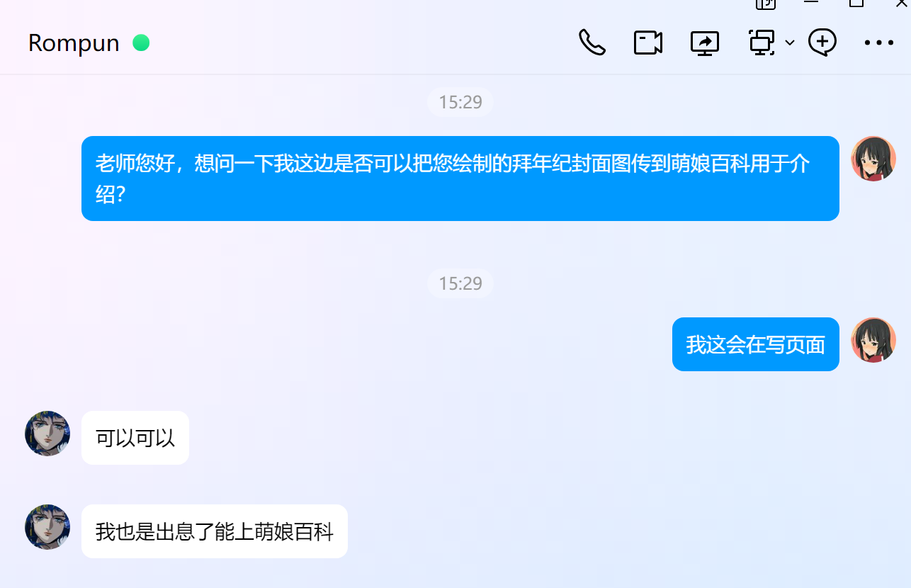Screen dimensions: 911x588
Task: Open the screen sharing option
Action: click(x=705, y=43)
